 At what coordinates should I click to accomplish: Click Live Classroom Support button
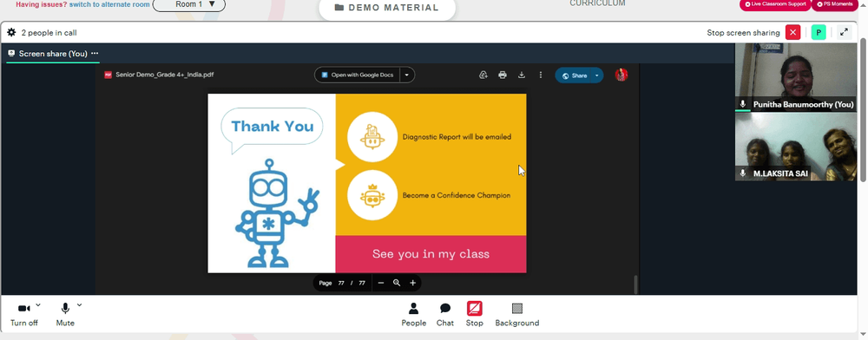tap(775, 3)
